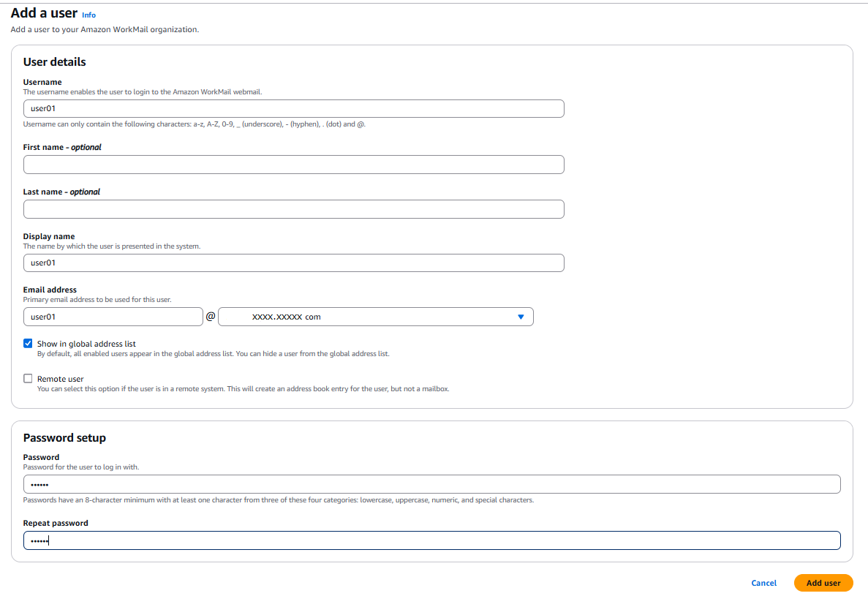Click the User details section heading
This screenshot has height=596, width=868.
(54, 62)
